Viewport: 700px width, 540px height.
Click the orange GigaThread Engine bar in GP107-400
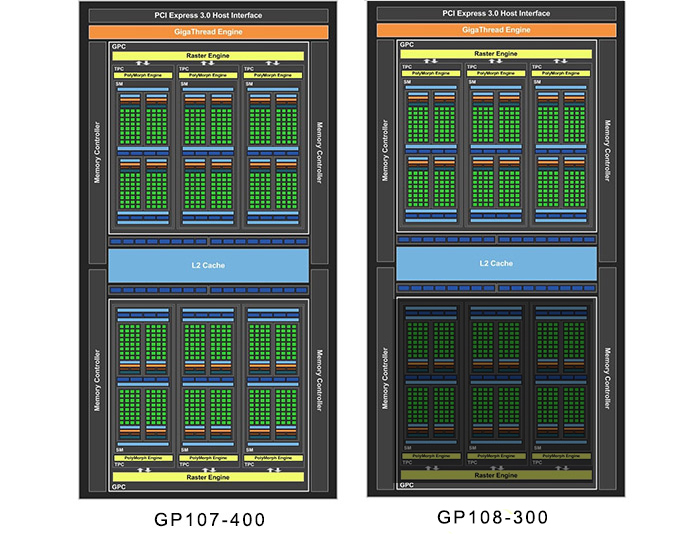pyautogui.click(x=208, y=32)
